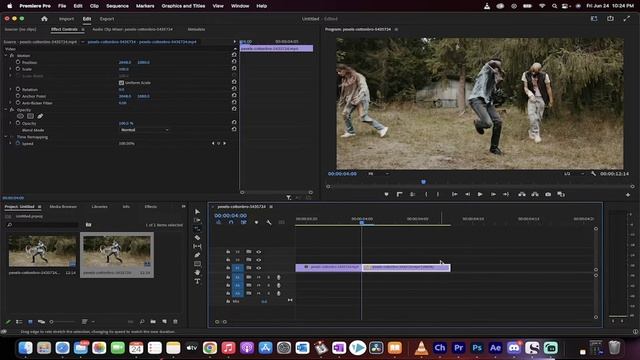
Task: Expand the Speed property
Action: coord(11,143)
